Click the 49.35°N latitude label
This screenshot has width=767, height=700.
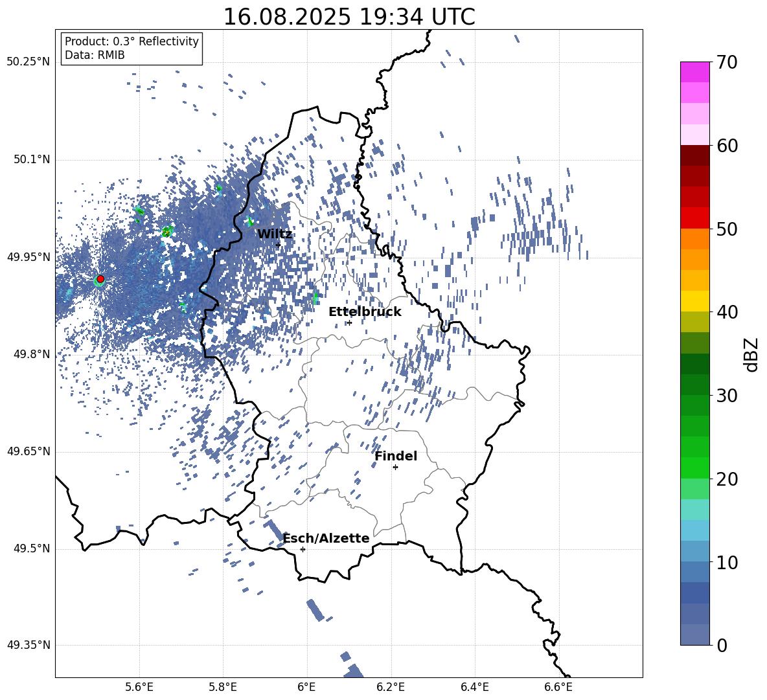coord(29,645)
